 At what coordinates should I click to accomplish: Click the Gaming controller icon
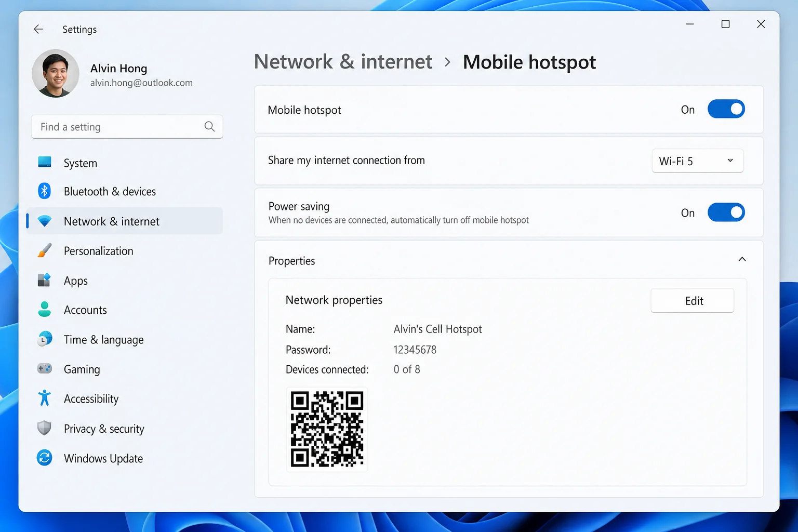[45, 368]
